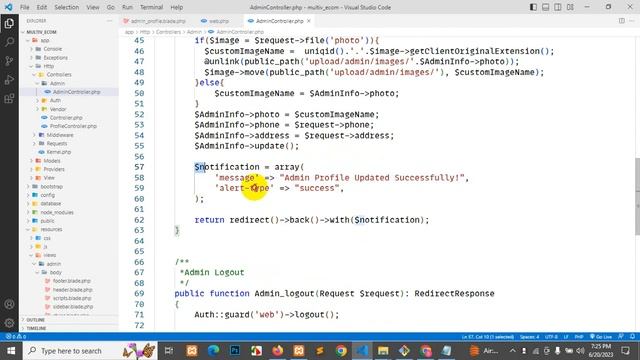Click the Customize Layout icon
The width and height of the screenshot is (640, 360).
pyautogui.click(x=570, y=7)
